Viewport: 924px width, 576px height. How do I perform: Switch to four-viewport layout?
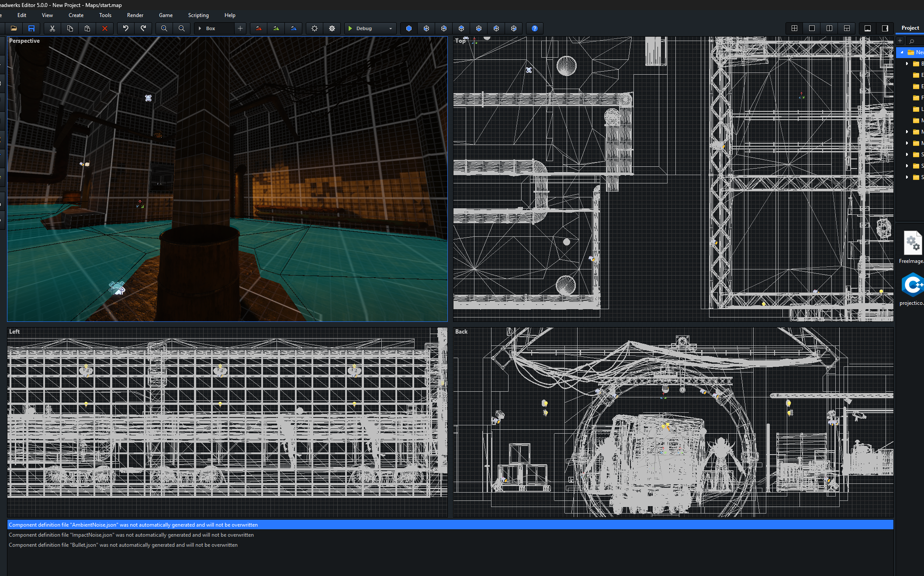click(x=795, y=28)
